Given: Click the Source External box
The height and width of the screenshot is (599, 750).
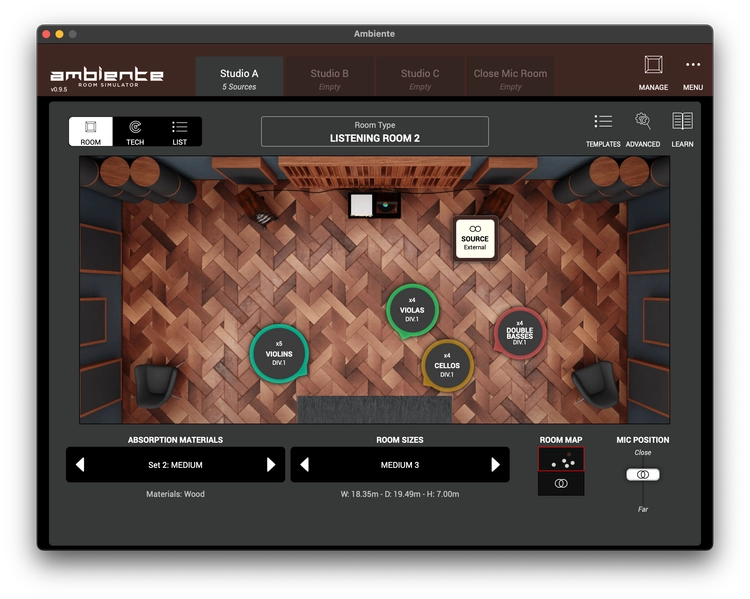Looking at the screenshot, I should coord(474,238).
